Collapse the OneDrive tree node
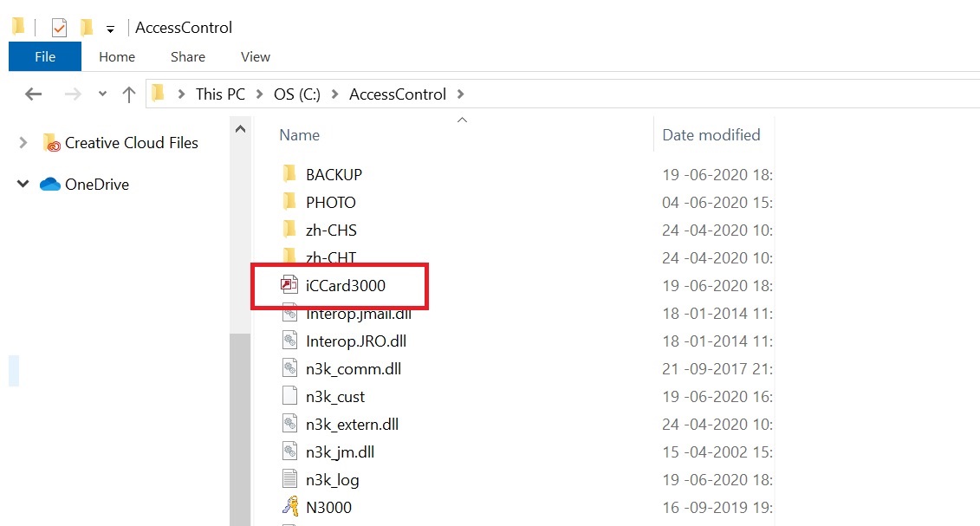The width and height of the screenshot is (980, 526). 23,184
